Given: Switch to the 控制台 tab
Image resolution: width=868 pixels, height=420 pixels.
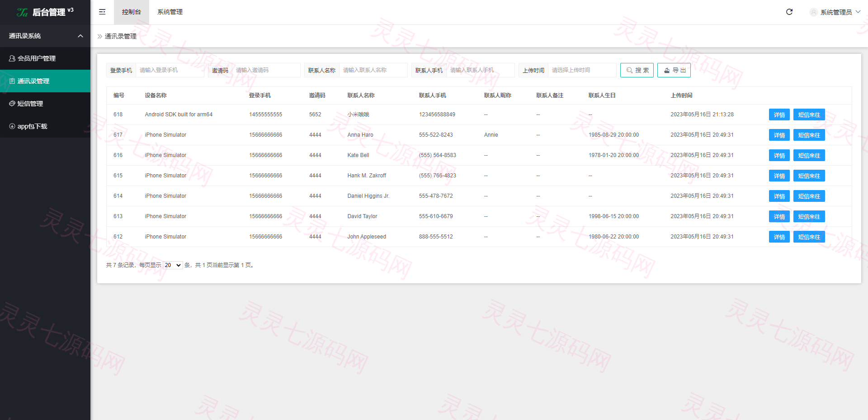Looking at the screenshot, I should (x=131, y=12).
